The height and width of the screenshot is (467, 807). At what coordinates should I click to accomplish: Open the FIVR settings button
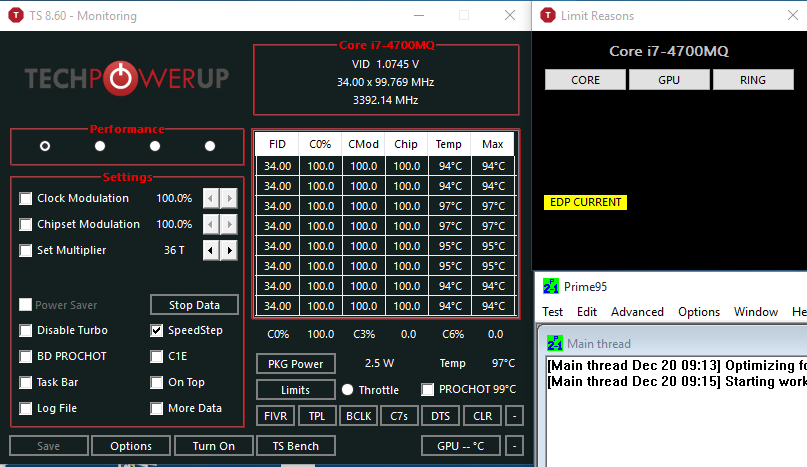[x=275, y=416]
